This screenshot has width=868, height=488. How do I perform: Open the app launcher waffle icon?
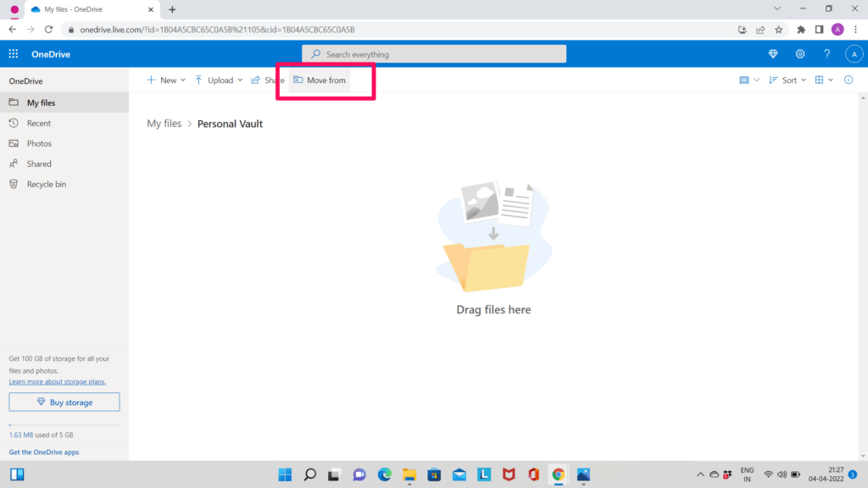pyautogui.click(x=13, y=53)
